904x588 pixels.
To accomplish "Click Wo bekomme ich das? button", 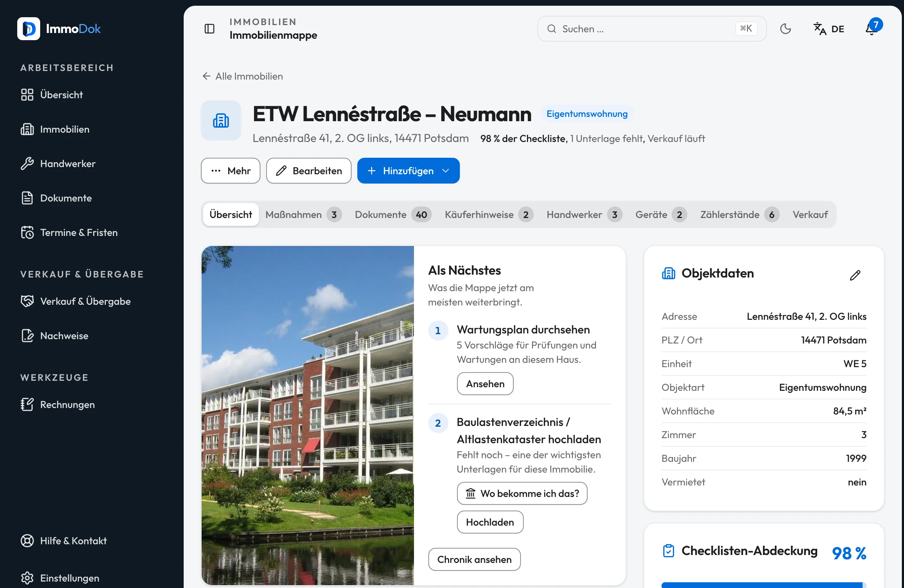I will point(522,493).
